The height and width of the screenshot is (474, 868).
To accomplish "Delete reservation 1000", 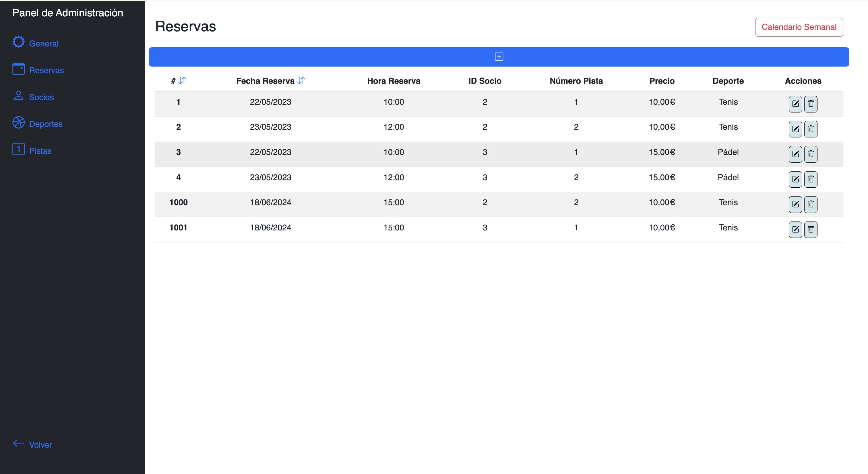I will [811, 204].
